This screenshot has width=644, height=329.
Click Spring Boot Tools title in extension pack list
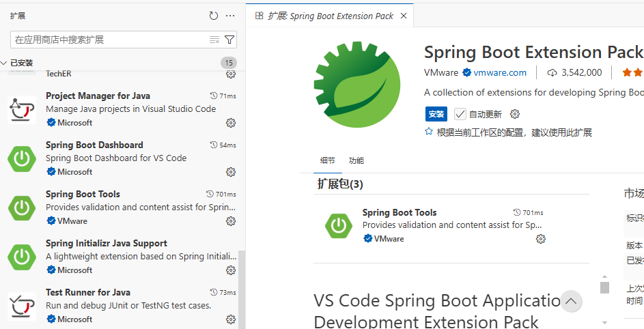tap(400, 212)
